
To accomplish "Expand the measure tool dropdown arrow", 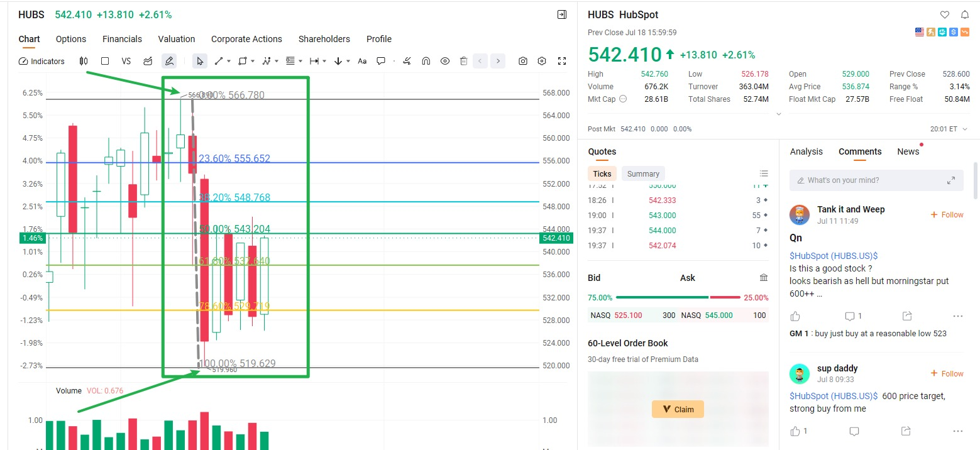I will pyautogui.click(x=324, y=61).
